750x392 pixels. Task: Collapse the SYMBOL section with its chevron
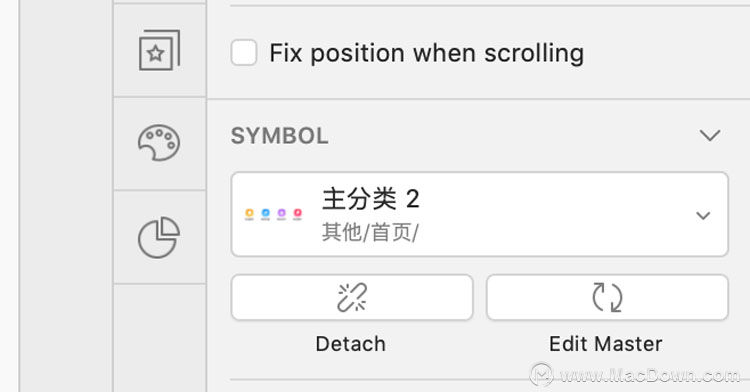[710, 135]
